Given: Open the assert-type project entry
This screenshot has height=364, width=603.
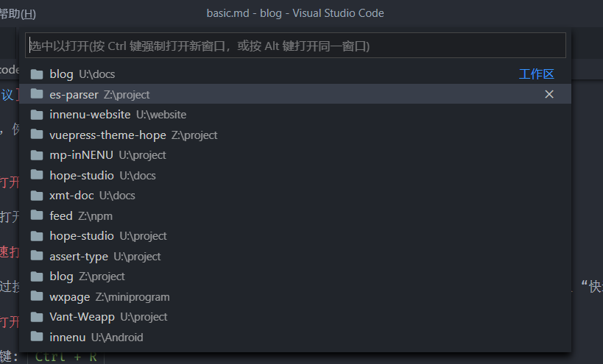Looking at the screenshot, I should (105, 256).
